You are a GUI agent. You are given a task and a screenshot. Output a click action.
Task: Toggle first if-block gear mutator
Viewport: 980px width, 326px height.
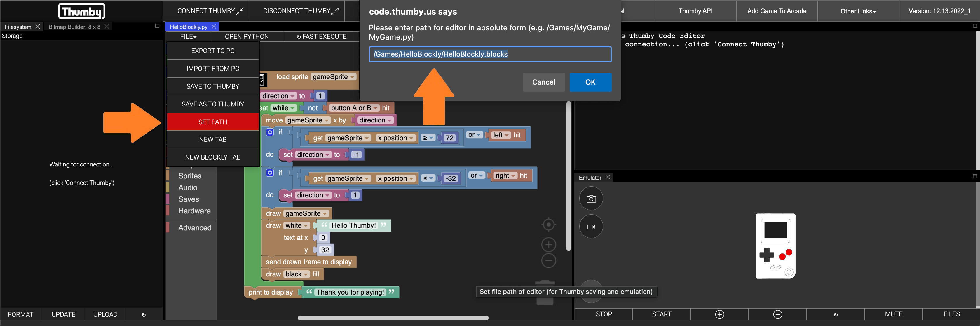(x=270, y=132)
